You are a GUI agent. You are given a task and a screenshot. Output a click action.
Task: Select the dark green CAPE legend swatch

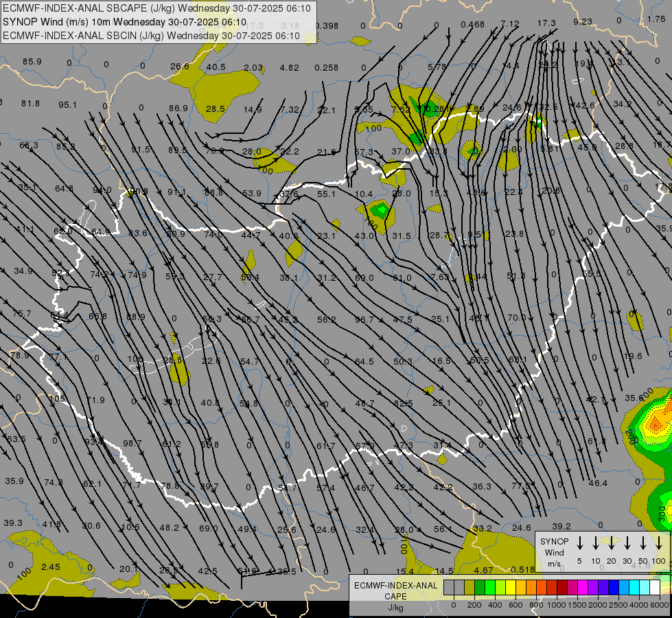pos(480,587)
